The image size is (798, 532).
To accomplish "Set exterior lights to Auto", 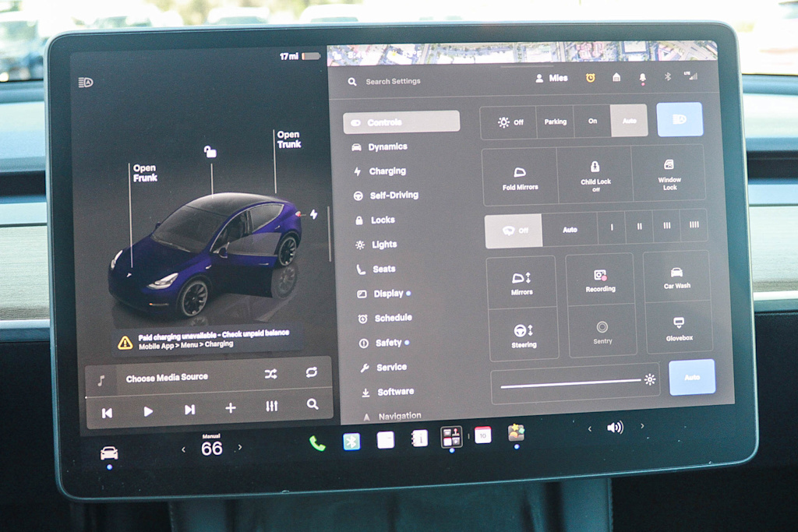I will (629, 121).
